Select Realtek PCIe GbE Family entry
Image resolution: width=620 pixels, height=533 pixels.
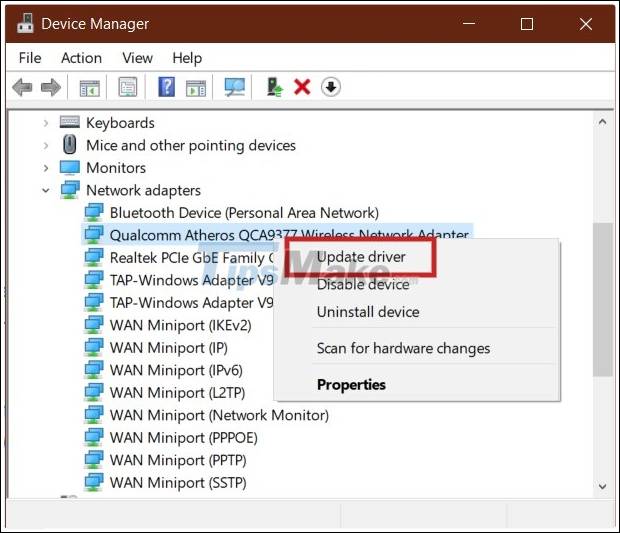tap(192, 258)
